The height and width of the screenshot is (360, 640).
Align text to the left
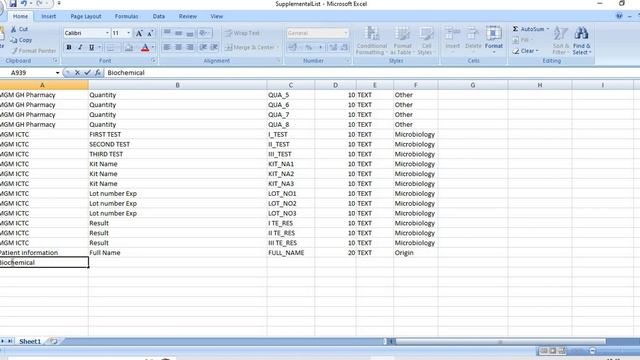point(167,47)
